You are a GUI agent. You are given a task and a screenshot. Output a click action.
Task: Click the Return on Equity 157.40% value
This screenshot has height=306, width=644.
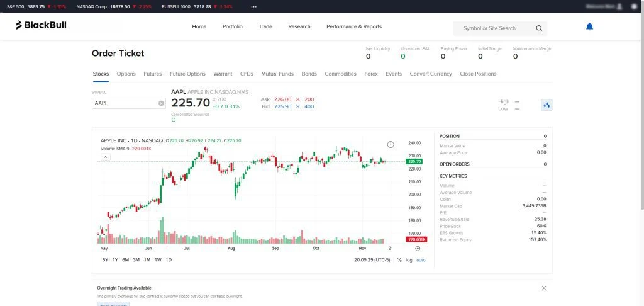[x=537, y=240]
